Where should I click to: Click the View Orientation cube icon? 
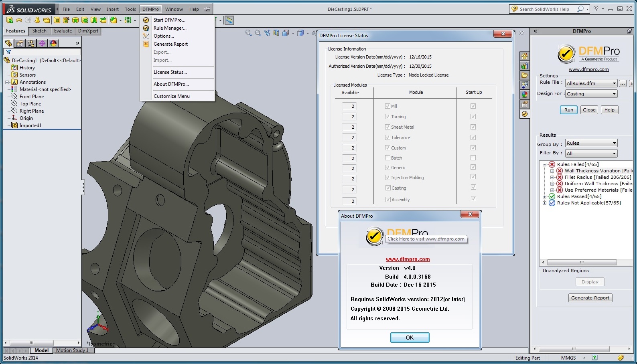tap(286, 33)
